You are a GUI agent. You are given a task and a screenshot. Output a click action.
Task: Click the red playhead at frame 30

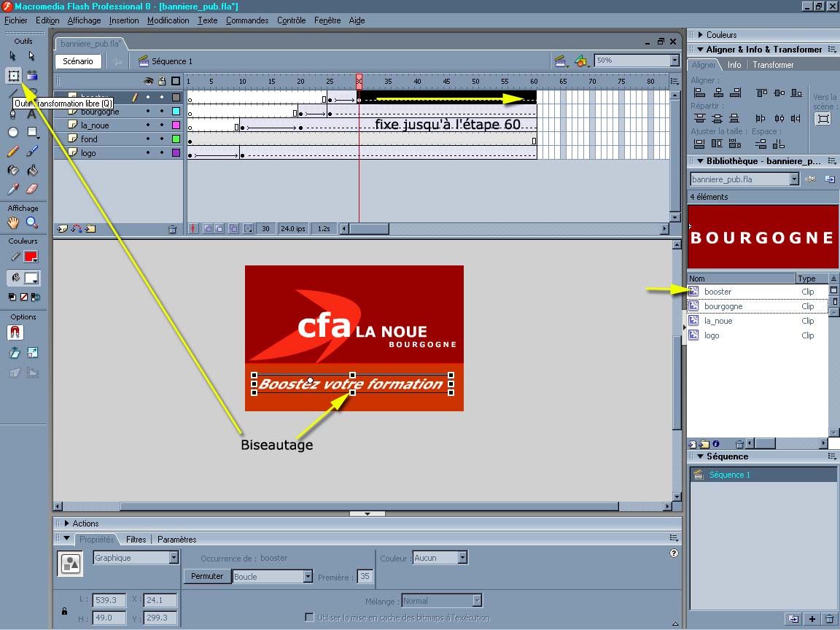coord(359,81)
